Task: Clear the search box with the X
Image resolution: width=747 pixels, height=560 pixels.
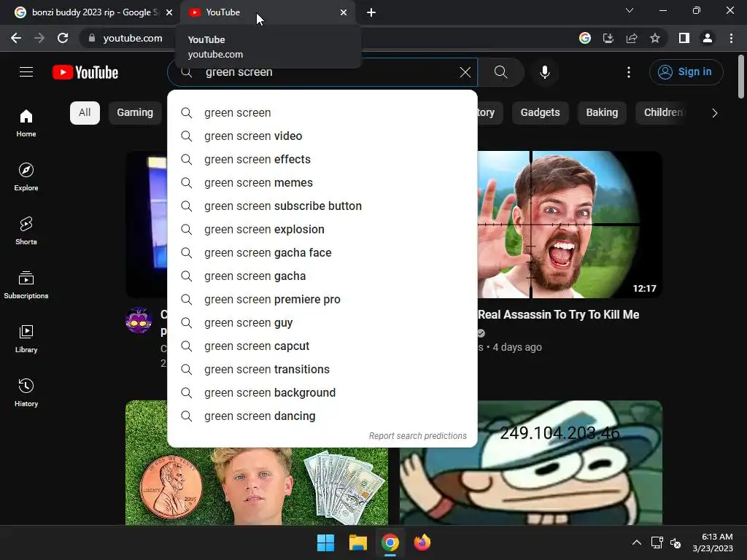Action: pos(465,72)
